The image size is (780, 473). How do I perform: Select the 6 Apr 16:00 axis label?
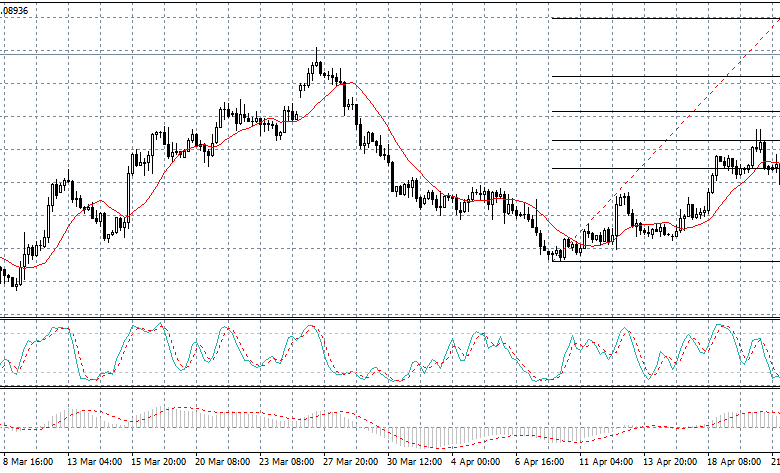tap(542, 462)
